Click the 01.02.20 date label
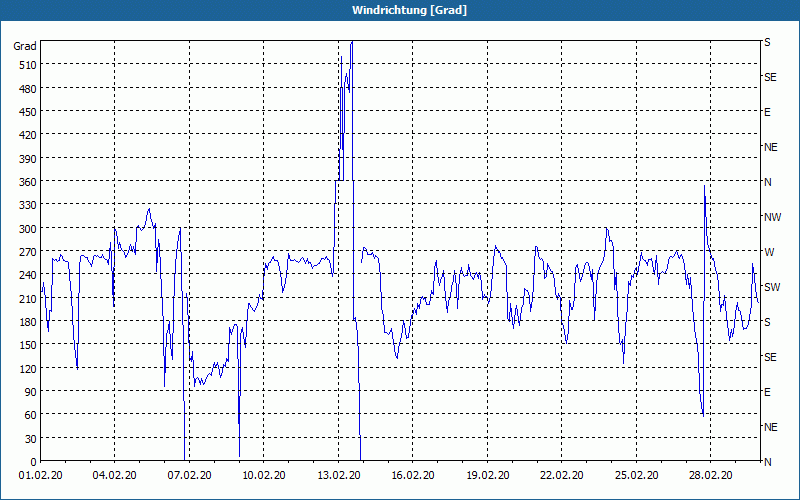Viewport: 800px width, 500px height. [x=40, y=476]
